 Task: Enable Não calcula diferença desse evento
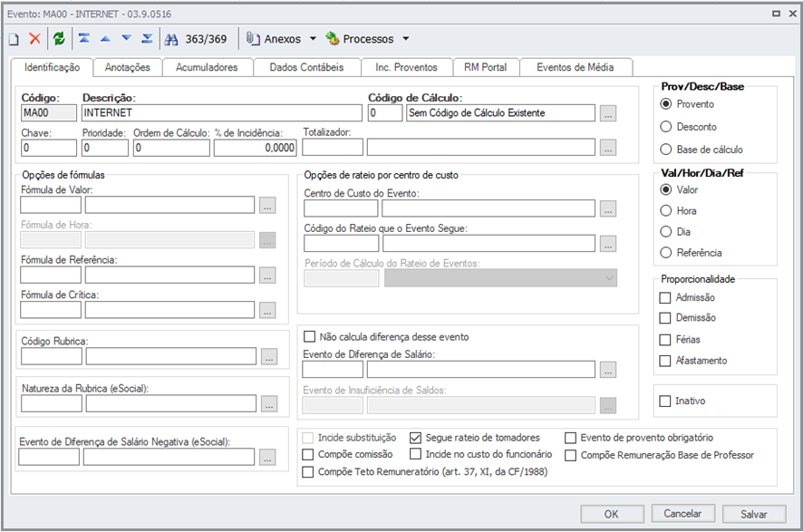coord(309,336)
